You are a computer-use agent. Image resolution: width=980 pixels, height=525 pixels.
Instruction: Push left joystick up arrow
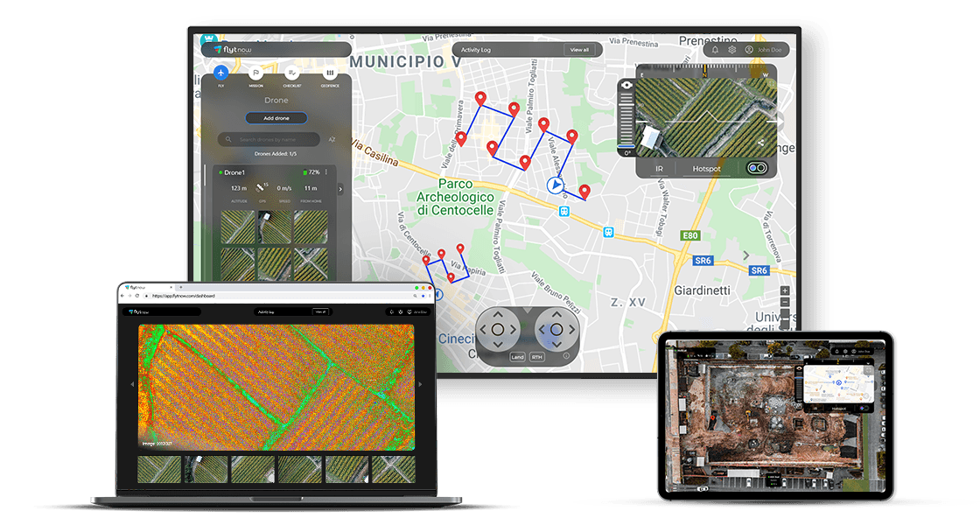pos(498,315)
